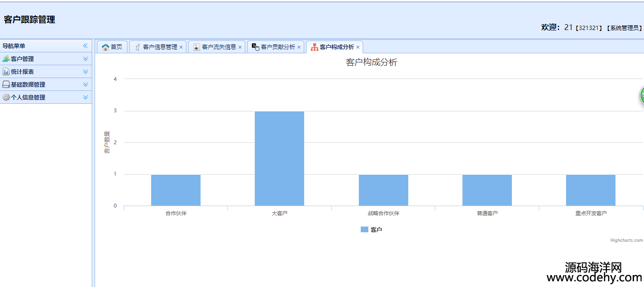The height and width of the screenshot is (287, 644).
Task: Click the 客户流失信息 tab icon
Action: (x=197, y=47)
